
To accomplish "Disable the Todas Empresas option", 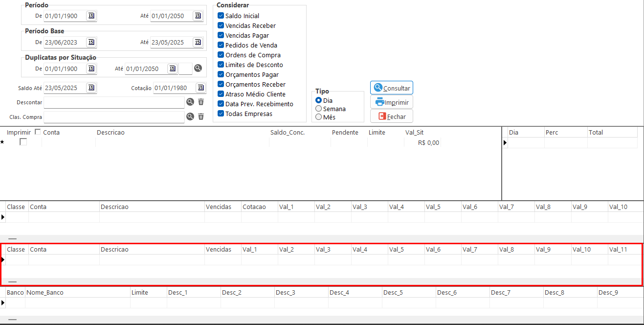I will 221,114.
